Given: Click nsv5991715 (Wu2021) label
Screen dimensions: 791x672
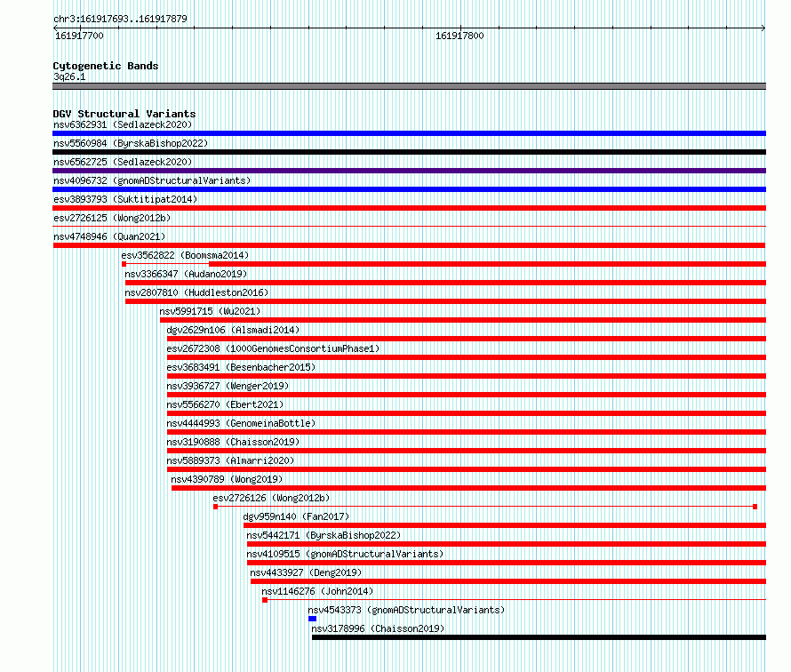Looking at the screenshot, I should point(210,311).
